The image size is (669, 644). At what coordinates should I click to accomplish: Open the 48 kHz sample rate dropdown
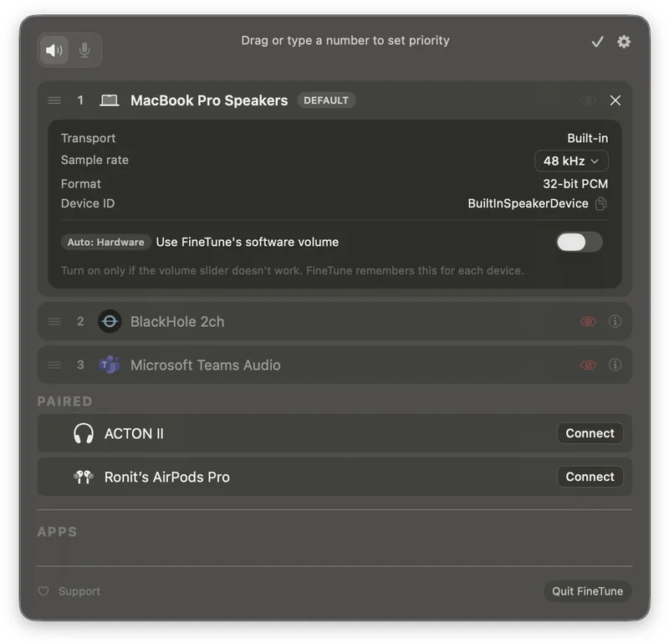[571, 161]
